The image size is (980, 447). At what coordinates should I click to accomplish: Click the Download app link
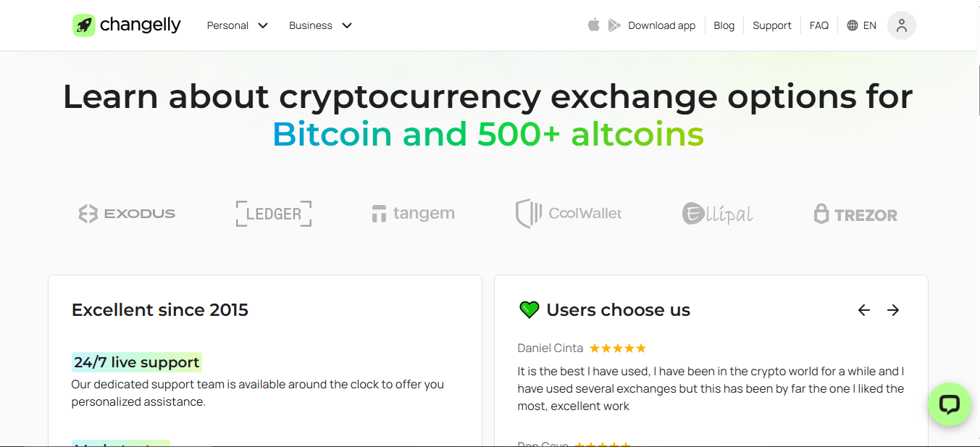pos(661,25)
